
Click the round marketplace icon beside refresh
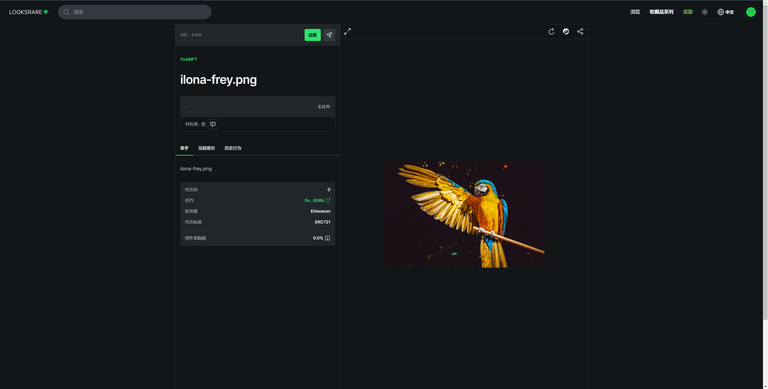[566, 31]
